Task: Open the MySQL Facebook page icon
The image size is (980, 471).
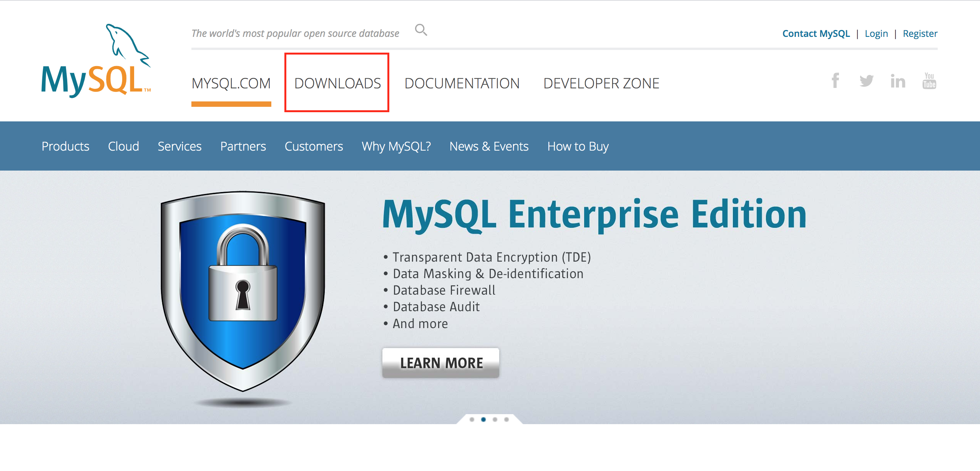Action: click(x=835, y=81)
